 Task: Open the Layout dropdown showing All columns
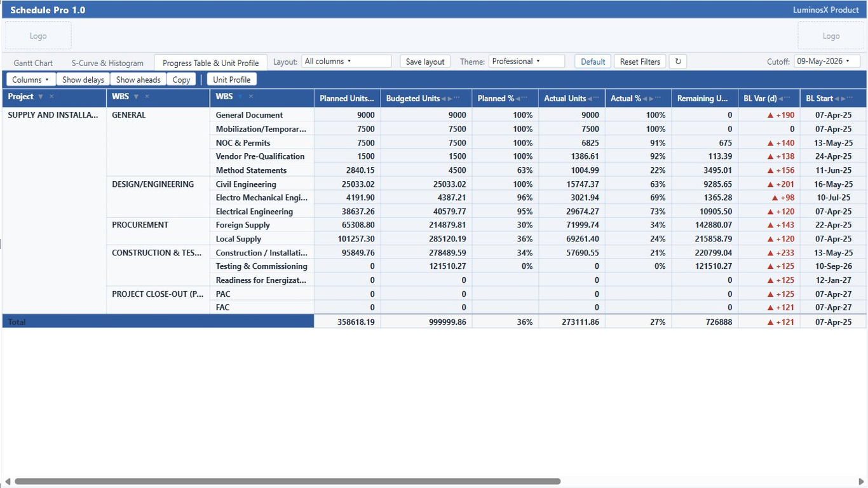point(346,62)
